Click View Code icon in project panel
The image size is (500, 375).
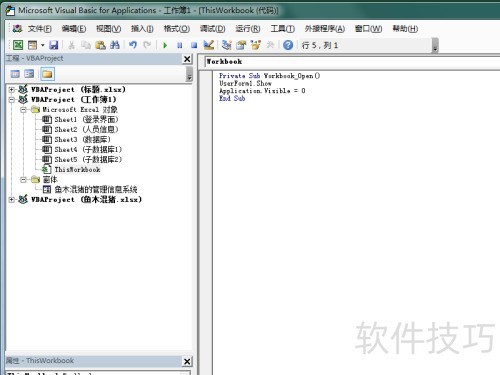pos(15,74)
